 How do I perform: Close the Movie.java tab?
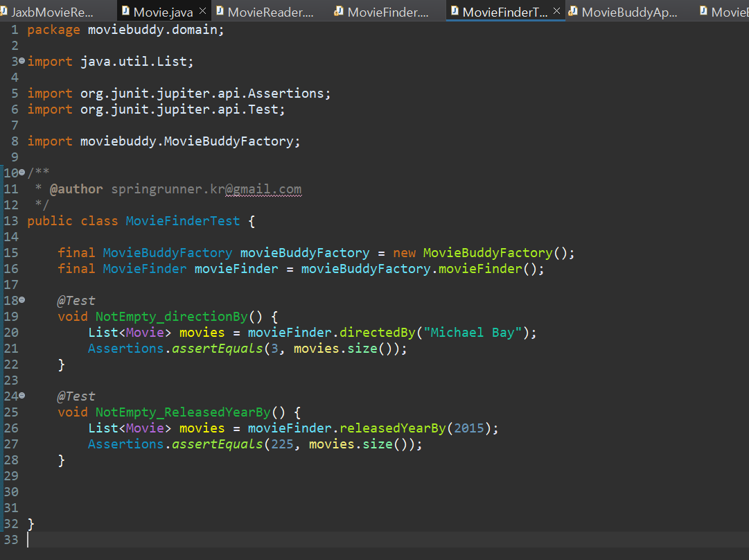[202, 11]
